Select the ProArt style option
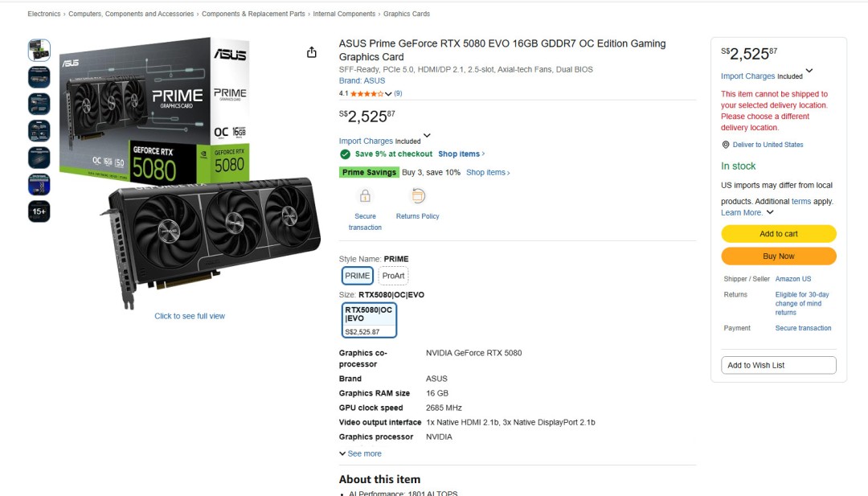The image size is (868, 496). pos(393,276)
